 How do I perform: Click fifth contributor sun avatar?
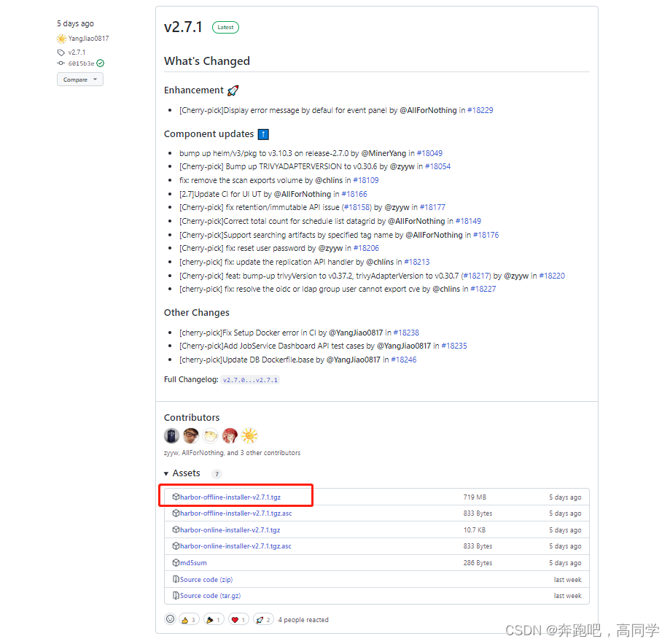(249, 436)
